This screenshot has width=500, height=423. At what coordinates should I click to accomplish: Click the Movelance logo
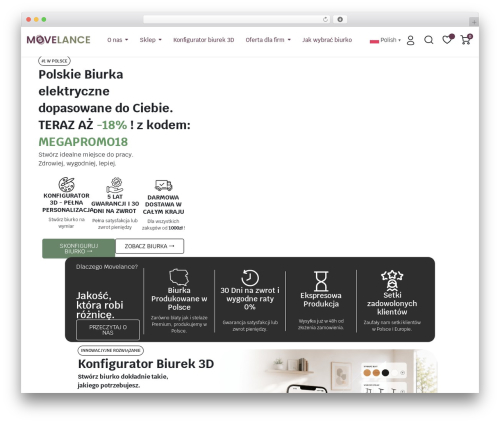click(x=58, y=40)
